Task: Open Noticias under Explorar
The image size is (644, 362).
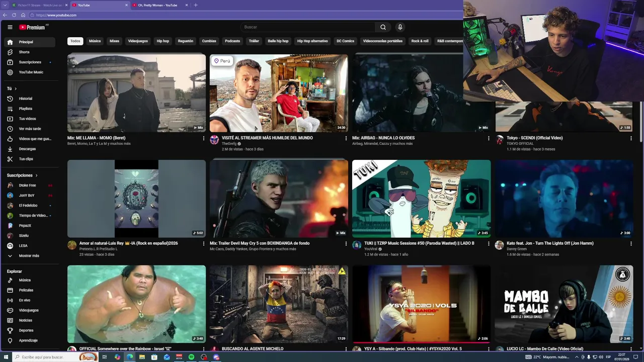Action: point(30,320)
